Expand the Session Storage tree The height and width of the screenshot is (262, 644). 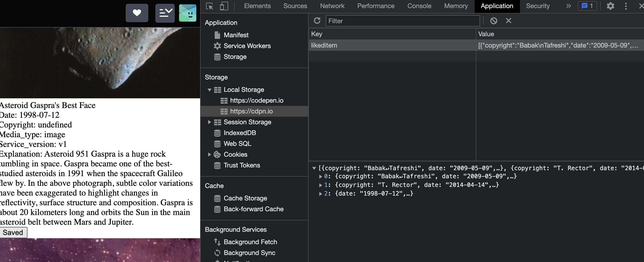[209, 122]
